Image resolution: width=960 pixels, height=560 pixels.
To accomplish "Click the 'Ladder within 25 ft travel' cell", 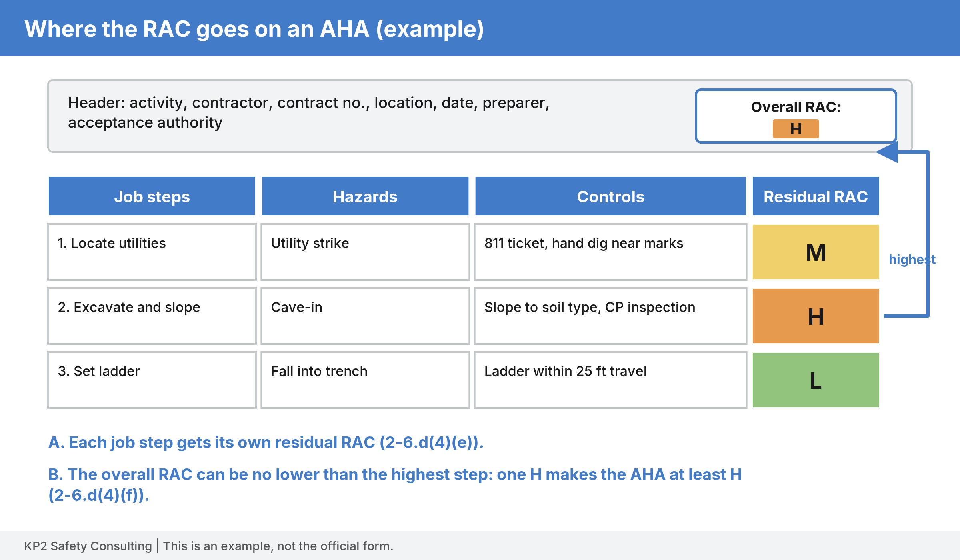I will click(x=610, y=380).
